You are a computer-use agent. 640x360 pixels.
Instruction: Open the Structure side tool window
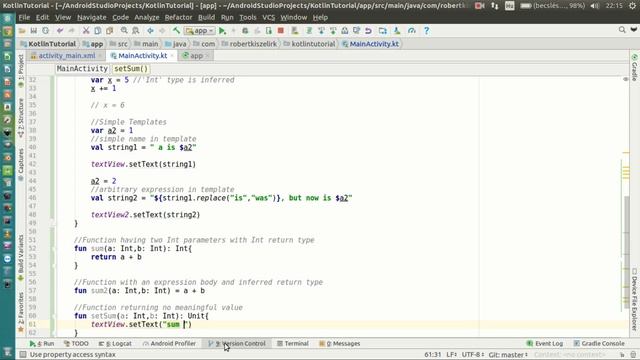coord(21,118)
